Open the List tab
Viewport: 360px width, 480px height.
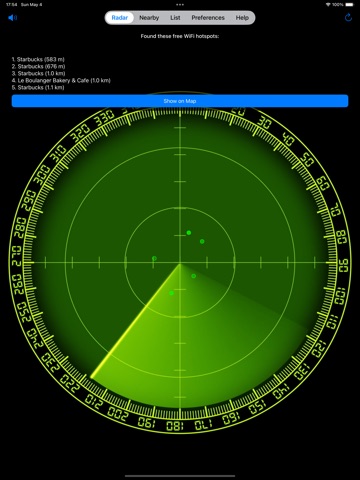point(175,18)
